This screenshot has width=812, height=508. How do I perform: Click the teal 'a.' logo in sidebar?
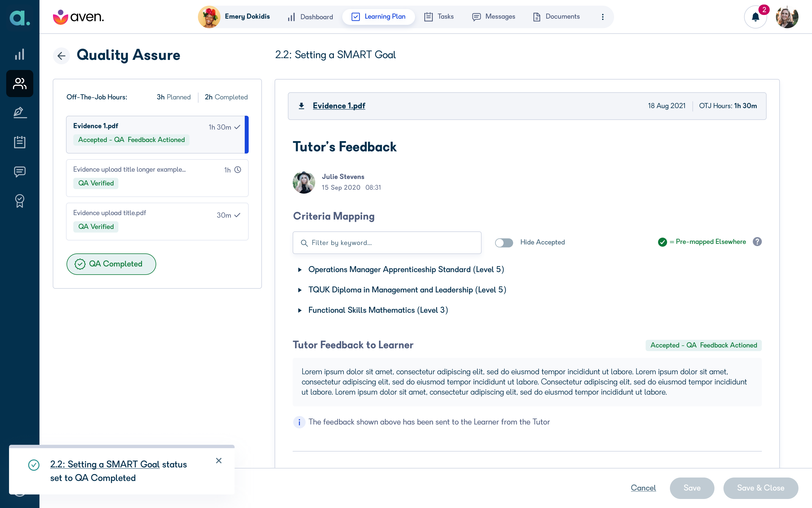19,17
